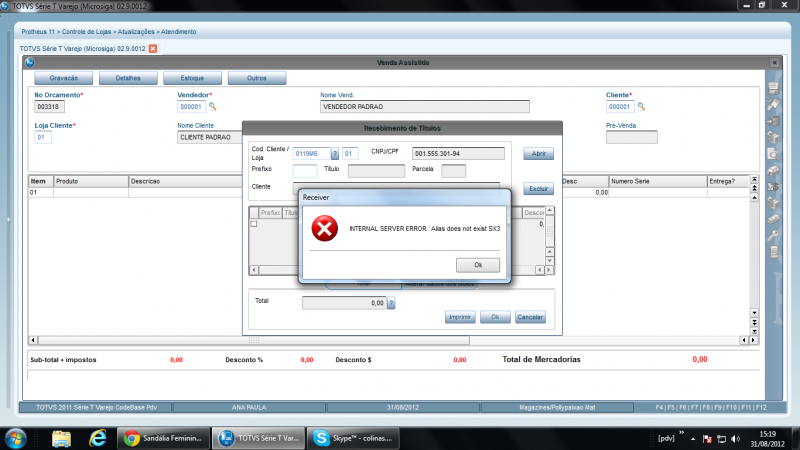The image size is (800, 450).
Task: Click ANA PAULA in status bar
Action: (x=249, y=408)
